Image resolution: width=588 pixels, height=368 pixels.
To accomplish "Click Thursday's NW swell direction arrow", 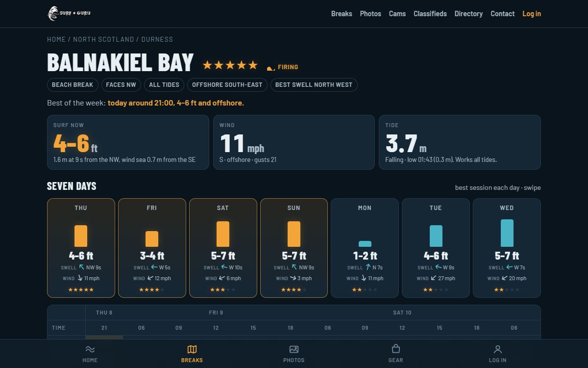I will [x=82, y=267].
